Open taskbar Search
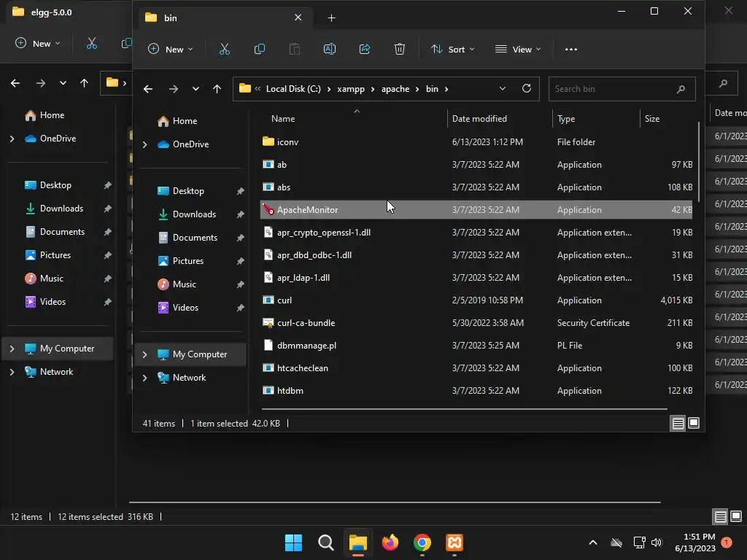Screen dimensions: 747x560 [326, 542]
